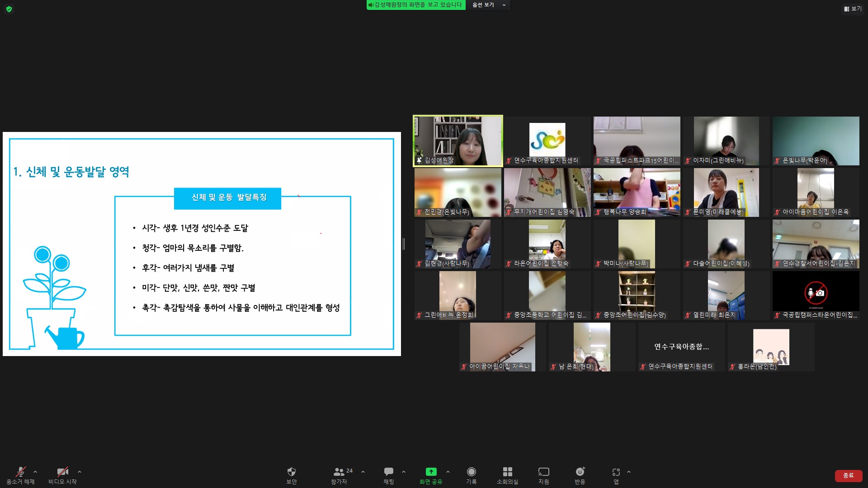868x488 pixels.
Task: Select 연수구육아종합지원센터 logo video tile
Action: (x=547, y=141)
